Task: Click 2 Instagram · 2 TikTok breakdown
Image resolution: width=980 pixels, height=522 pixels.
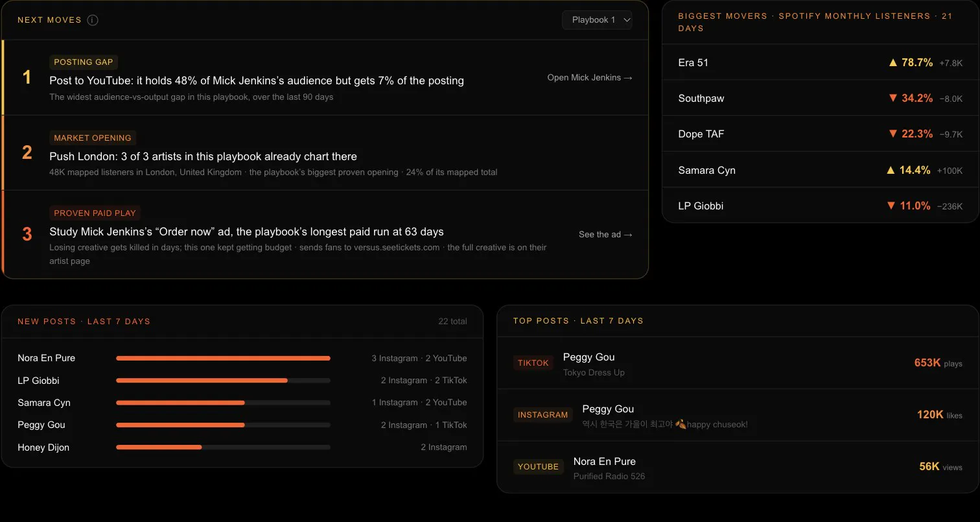Action: click(x=424, y=381)
